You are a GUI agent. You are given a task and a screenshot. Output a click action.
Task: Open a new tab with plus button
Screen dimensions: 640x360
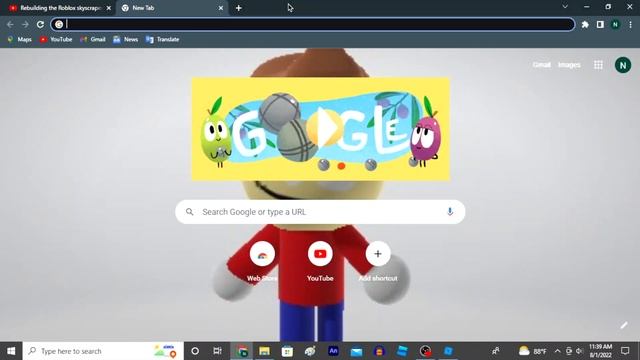[x=239, y=8]
